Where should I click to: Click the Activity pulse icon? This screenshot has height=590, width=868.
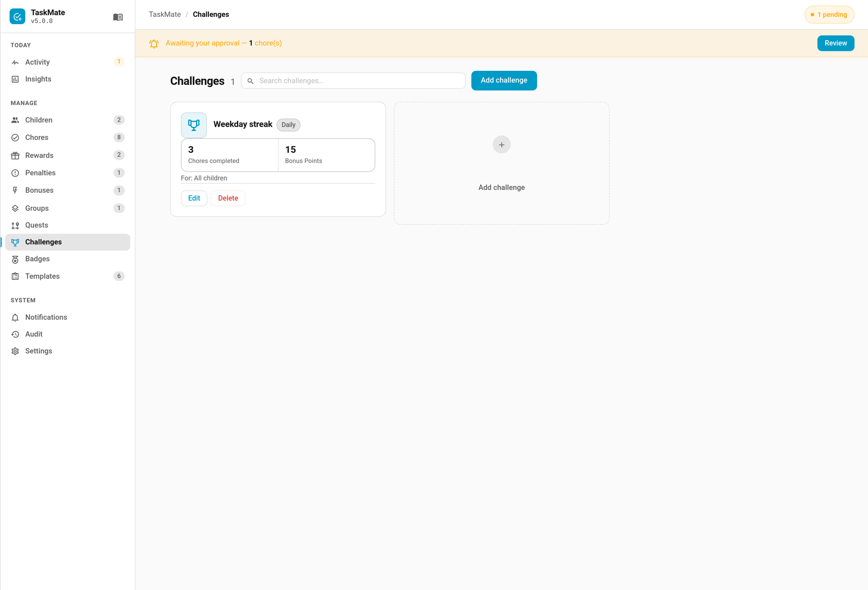tap(15, 62)
